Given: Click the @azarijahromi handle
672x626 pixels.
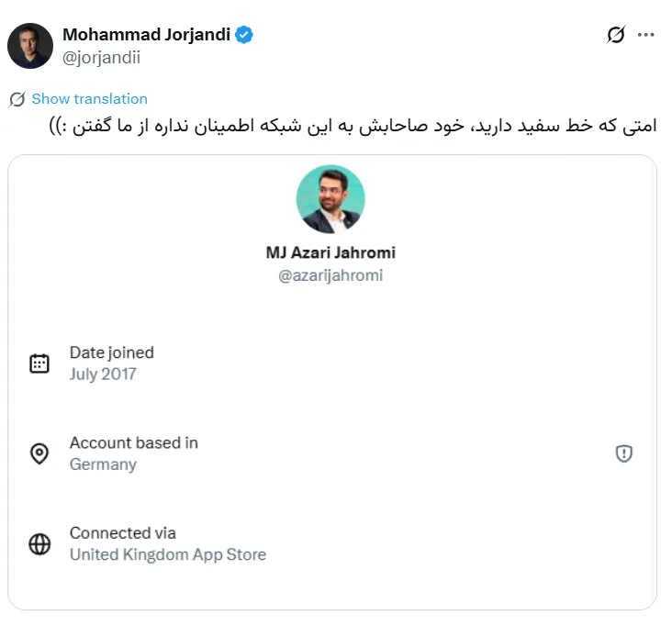Looking at the screenshot, I should [330, 275].
